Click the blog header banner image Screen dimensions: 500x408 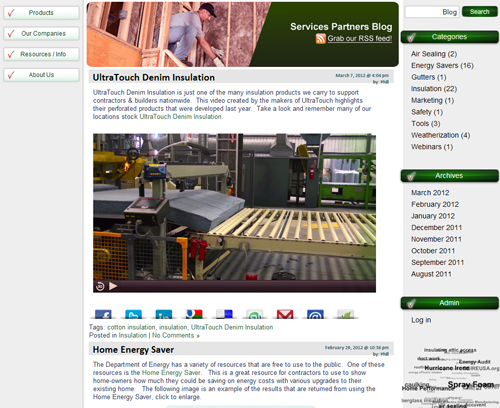(x=242, y=34)
